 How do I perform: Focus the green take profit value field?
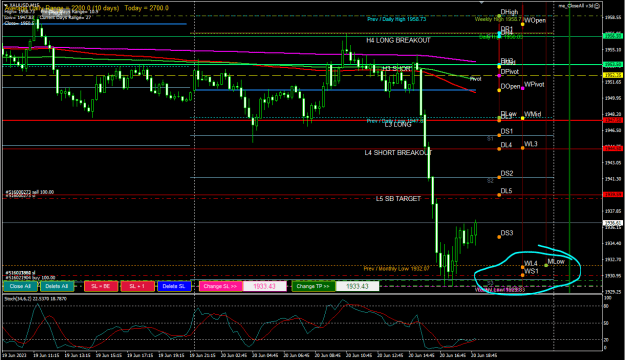point(357,286)
